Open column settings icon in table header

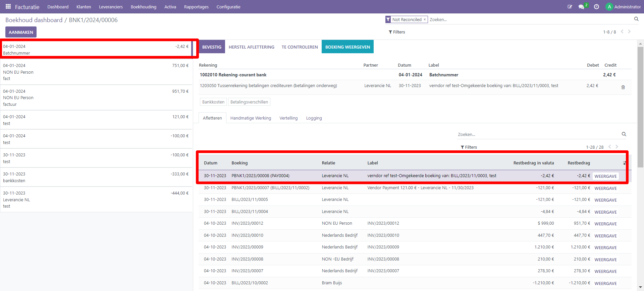click(624, 163)
